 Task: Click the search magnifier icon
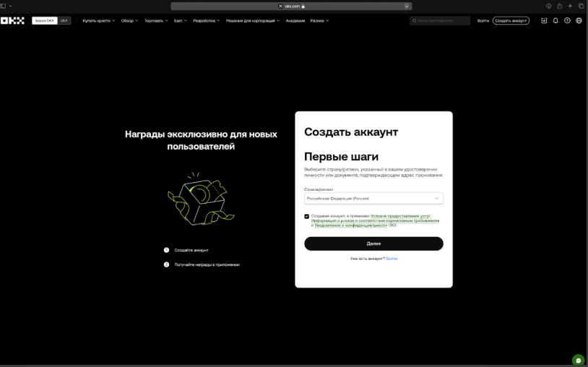pos(415,21)
